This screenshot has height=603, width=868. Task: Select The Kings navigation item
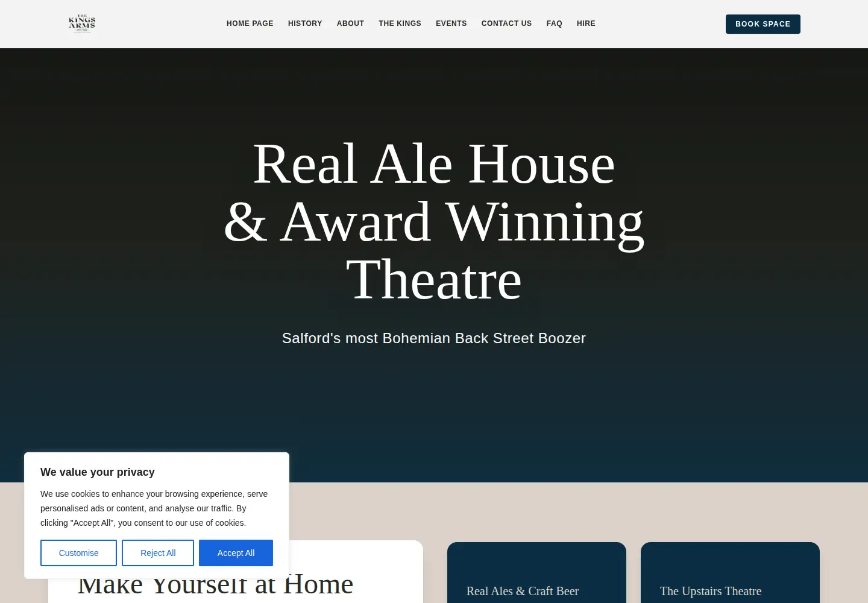[400, 24]
